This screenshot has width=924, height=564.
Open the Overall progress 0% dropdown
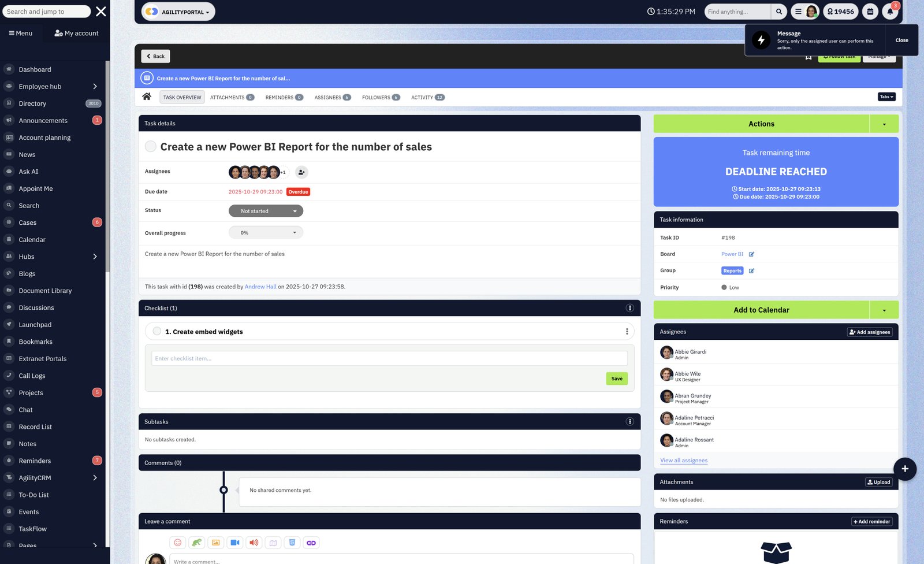point(266,233)
